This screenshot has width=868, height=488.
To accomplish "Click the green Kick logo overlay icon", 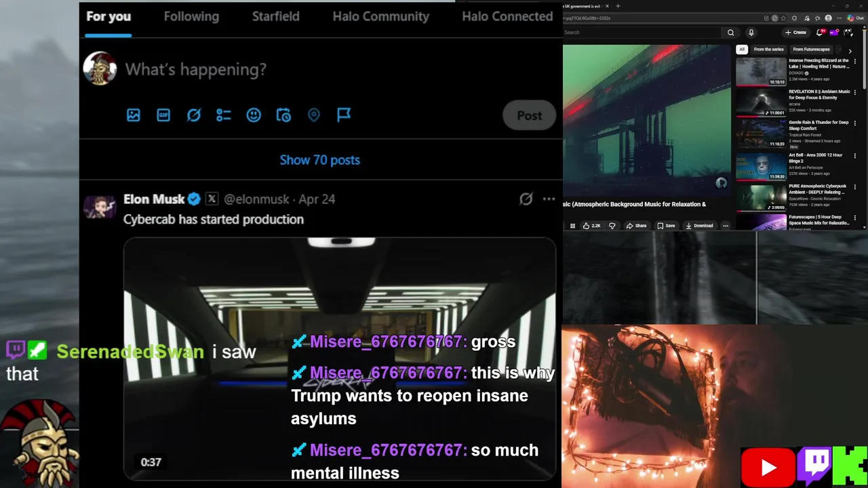I will [850, 466].
